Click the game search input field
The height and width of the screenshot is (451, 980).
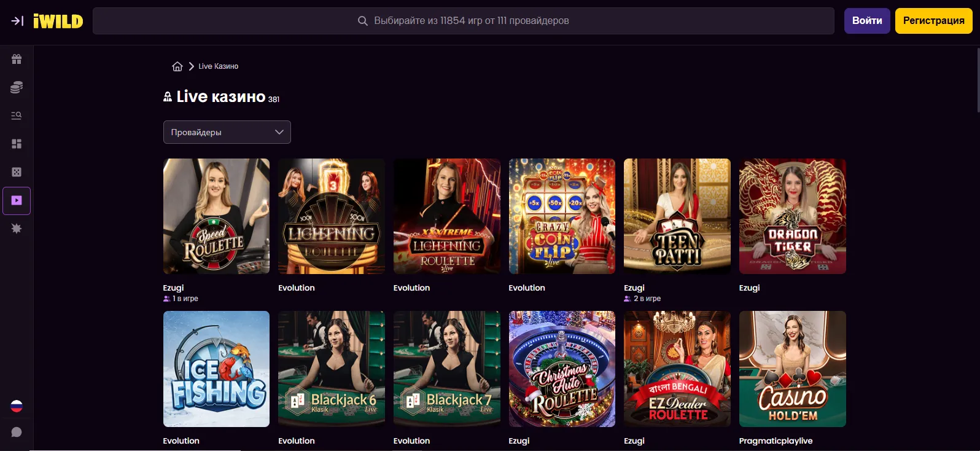(464, 21)
